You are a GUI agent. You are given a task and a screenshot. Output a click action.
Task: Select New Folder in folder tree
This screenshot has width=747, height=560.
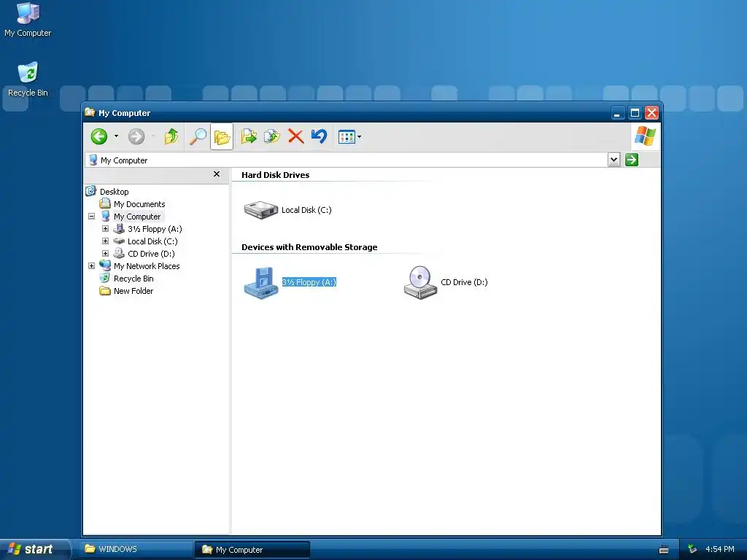click(133, 290)
